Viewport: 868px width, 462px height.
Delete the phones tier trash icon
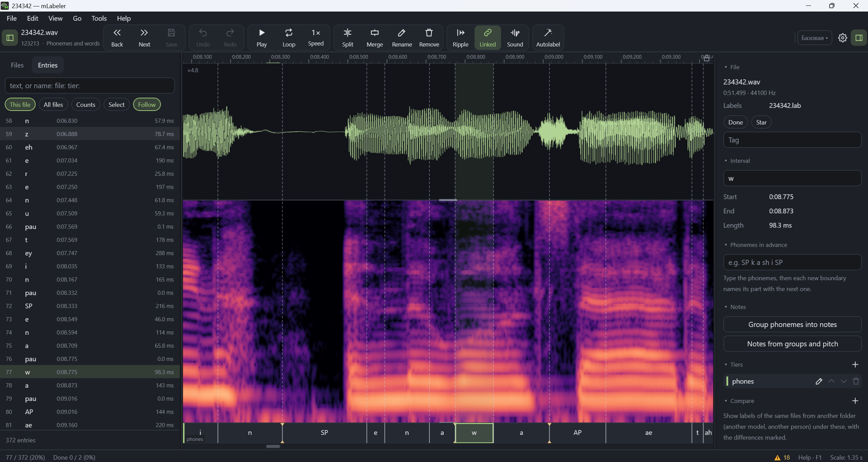click(x=856, y=381)
